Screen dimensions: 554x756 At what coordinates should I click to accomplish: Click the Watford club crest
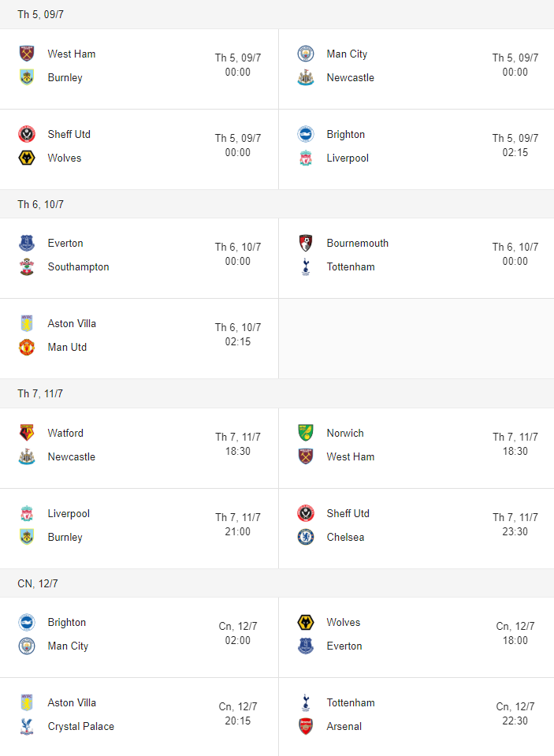[x=27, y=433]
